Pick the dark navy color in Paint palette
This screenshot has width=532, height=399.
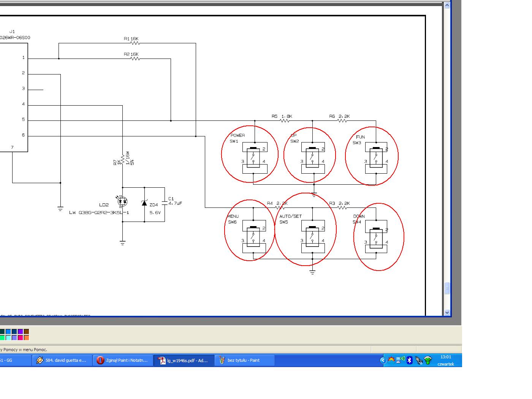click(14, 332)
